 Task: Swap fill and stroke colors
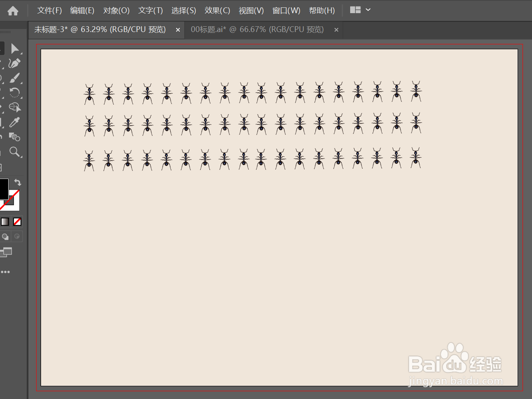coord(18,182)
